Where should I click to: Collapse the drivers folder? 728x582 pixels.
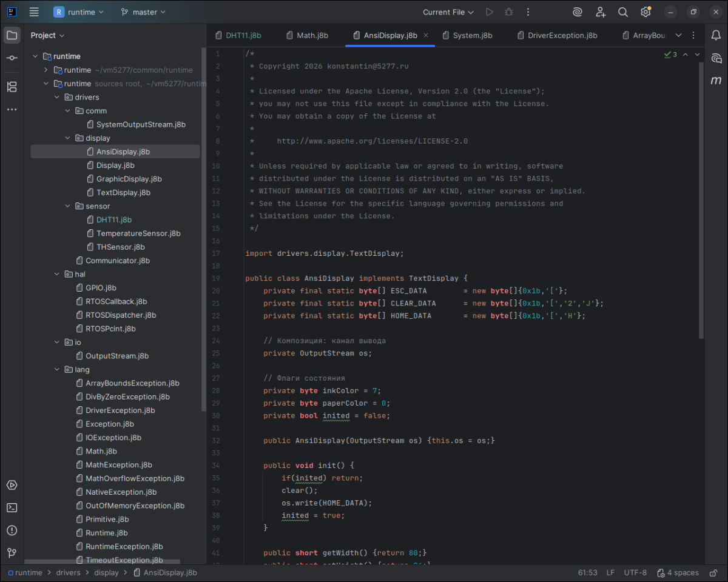pos(57,97)
